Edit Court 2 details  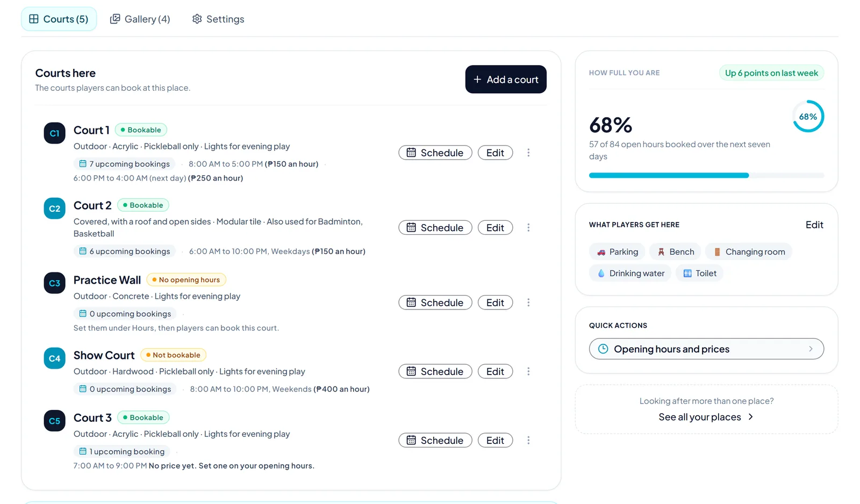[x=495, y=228]
